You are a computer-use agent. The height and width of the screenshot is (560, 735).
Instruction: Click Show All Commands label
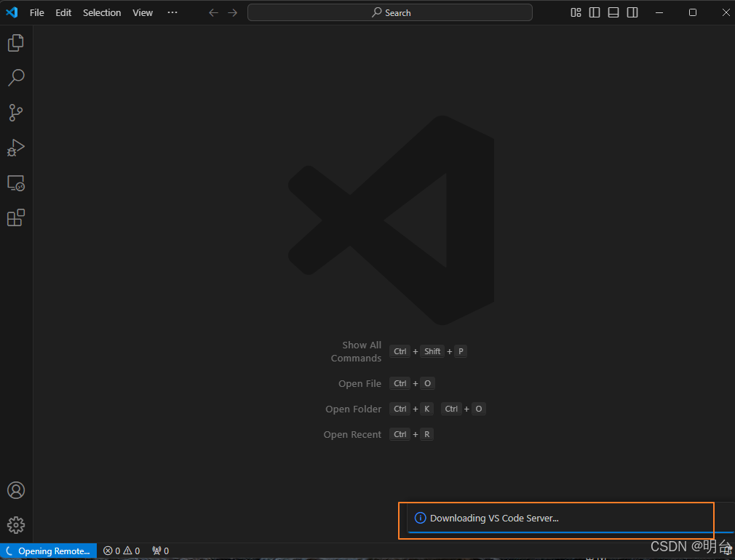click(357, 351)
